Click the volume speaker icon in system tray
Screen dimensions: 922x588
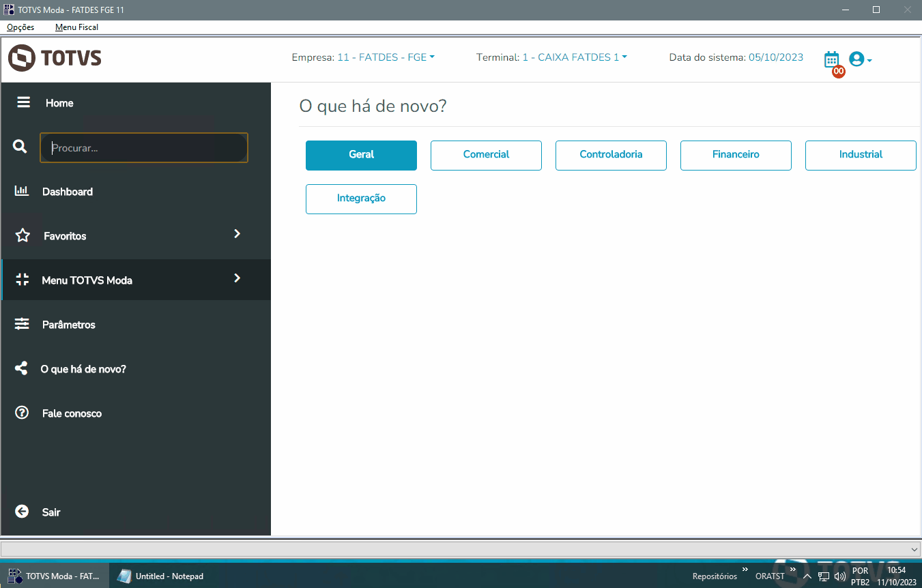(840, 576)
